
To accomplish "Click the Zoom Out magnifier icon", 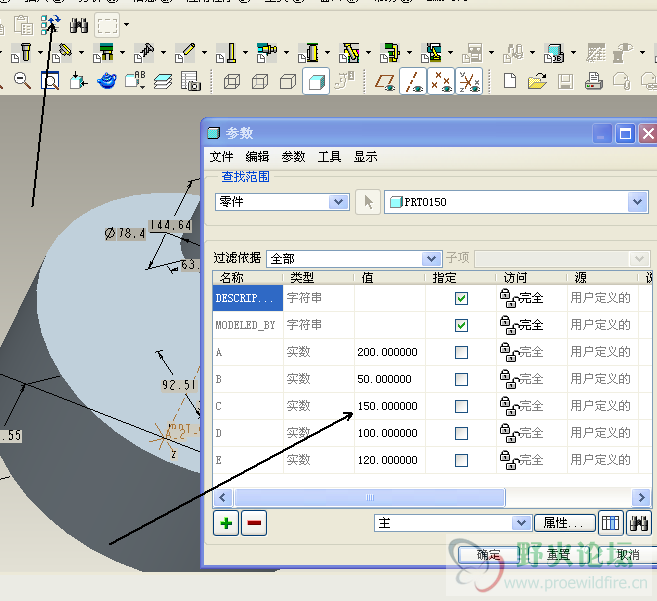I will coord(22,80).
